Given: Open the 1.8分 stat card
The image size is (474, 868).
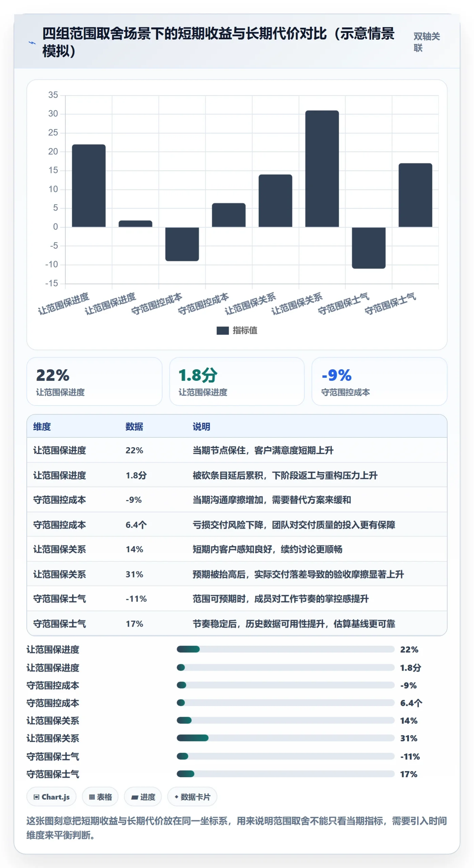Looking at the screenshot, I should pos(237,381).
